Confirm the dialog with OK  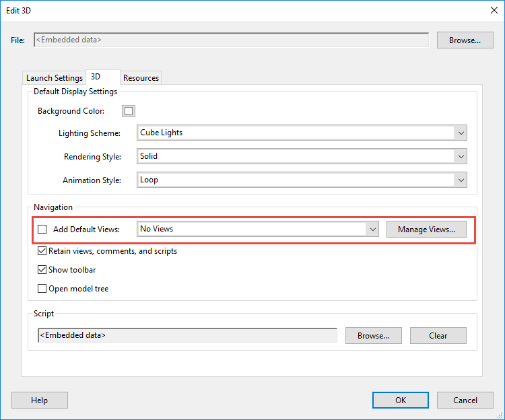click(401, 400)
